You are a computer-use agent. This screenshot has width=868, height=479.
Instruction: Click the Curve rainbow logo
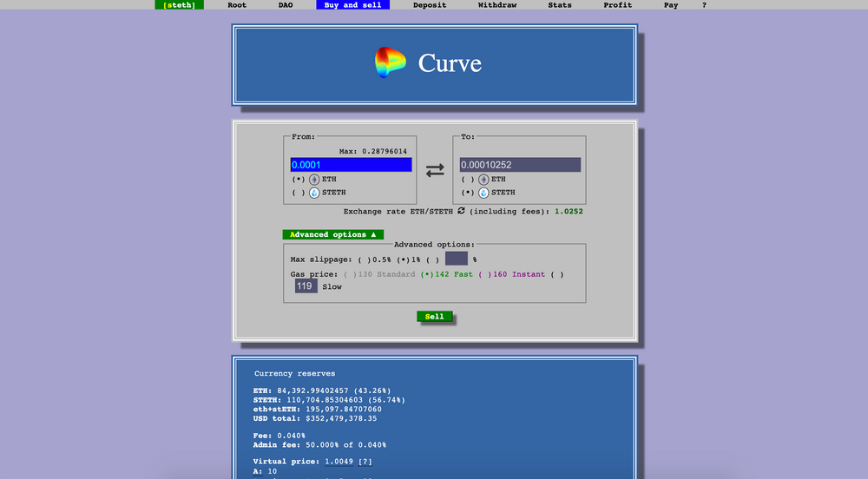point(391,62)
